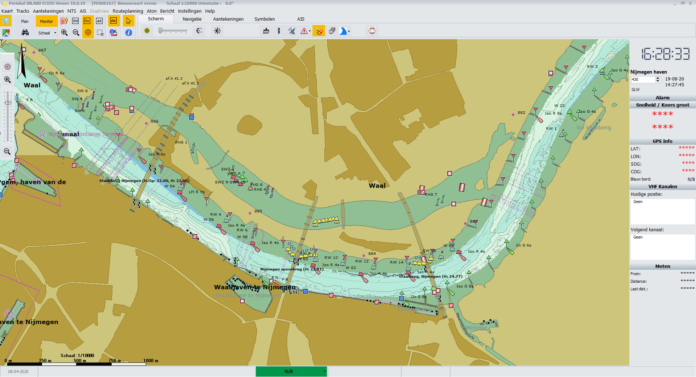Expand the green status dropdown in statusbar
This screenshot has width=696, height=377.
pyautogui.click(x=324, y=371)
